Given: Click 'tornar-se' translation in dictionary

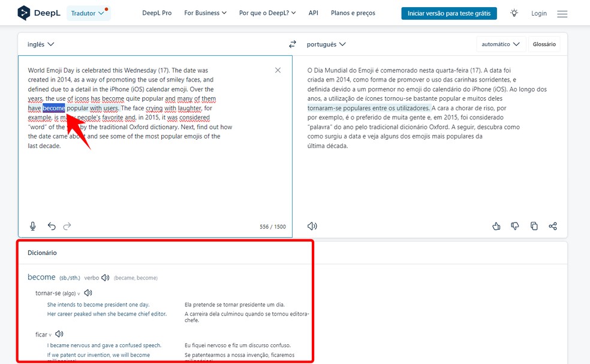Looking at the screenshot, I should (48, 293).
